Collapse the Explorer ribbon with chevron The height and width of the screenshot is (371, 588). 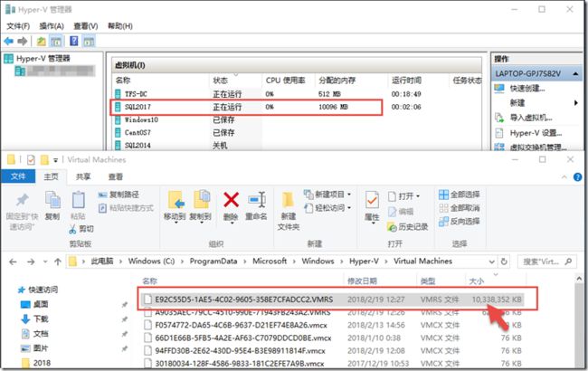(564, 177)
